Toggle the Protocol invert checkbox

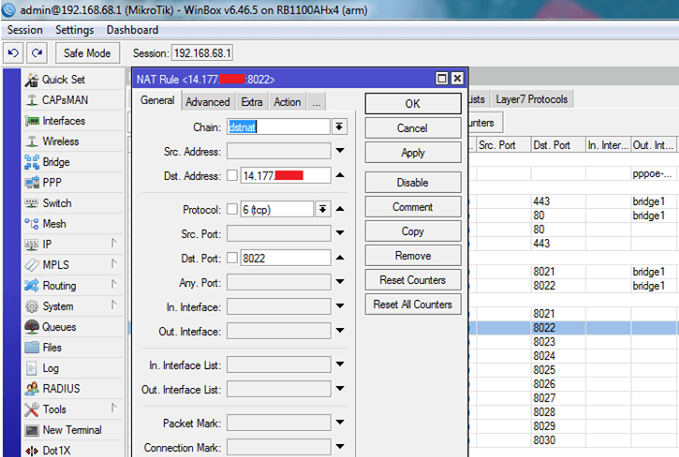coord(233,209)
